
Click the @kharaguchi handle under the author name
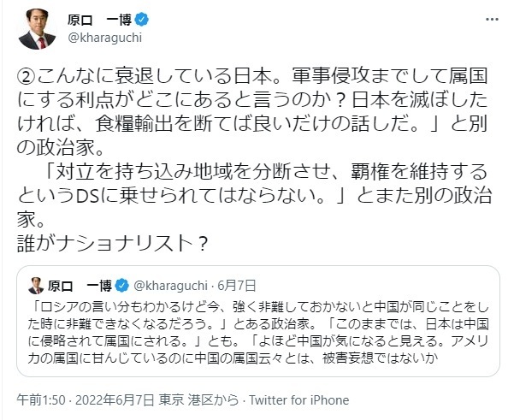click(x=98, y=38)
